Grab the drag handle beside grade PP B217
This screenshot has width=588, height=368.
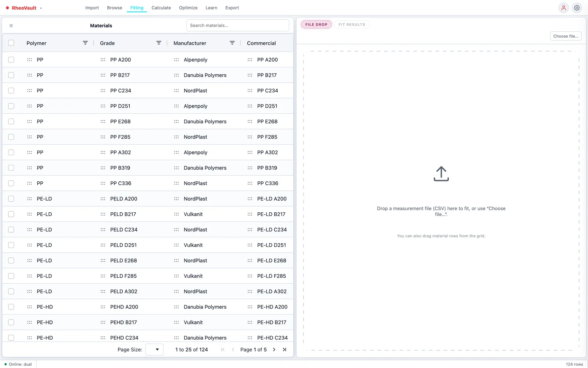pos(103,75)
